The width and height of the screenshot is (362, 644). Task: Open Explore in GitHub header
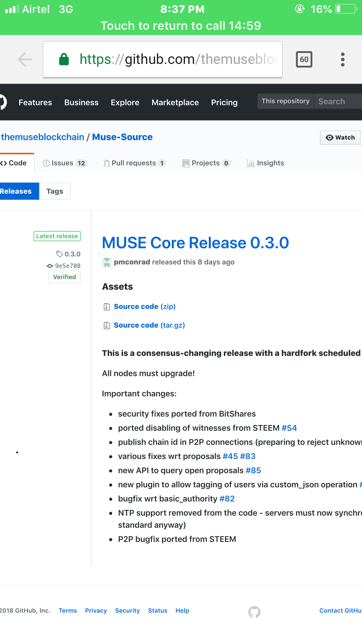click(125, 102)
